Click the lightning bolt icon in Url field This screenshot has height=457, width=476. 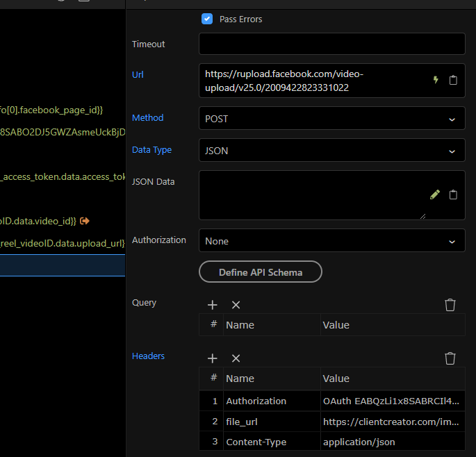(x=436, y=80)
